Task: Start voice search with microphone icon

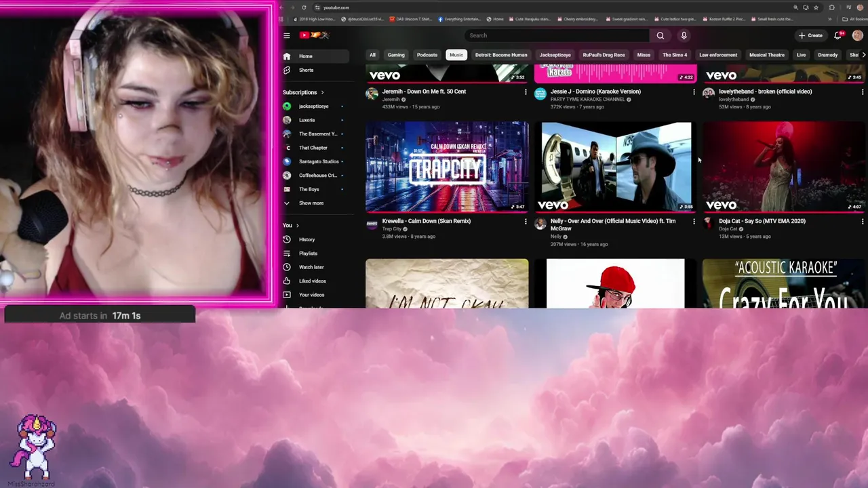Action: 684,35
